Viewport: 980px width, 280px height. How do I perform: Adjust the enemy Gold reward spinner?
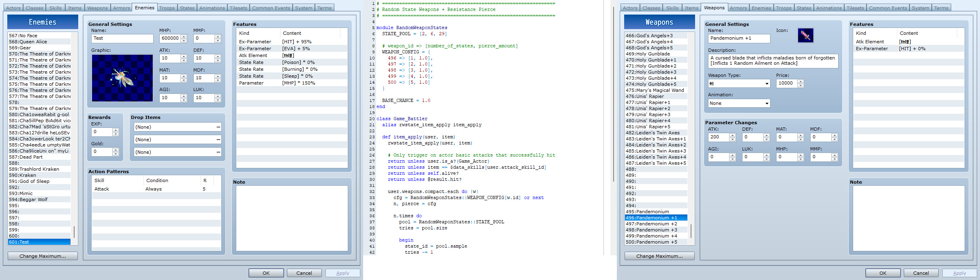[116, 152]
